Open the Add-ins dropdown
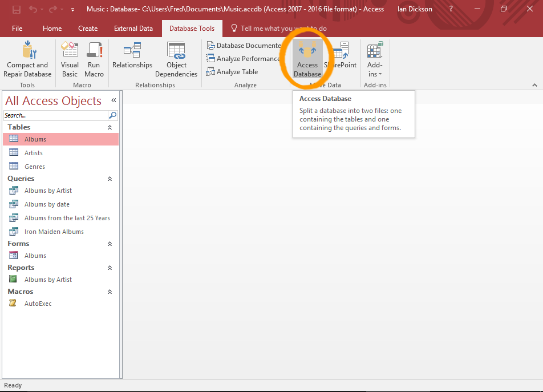Viewport: 543px width, 392px height. [x=375, y=59]
